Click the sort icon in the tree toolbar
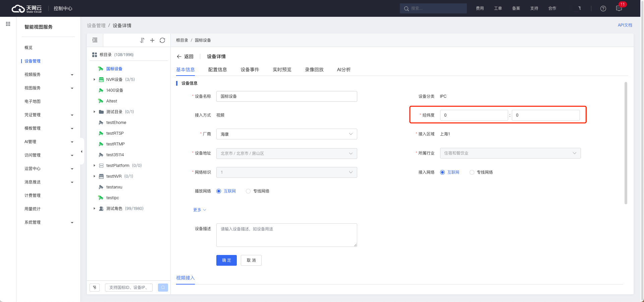This screenshot has width=644, height=302. coord(142,40)
